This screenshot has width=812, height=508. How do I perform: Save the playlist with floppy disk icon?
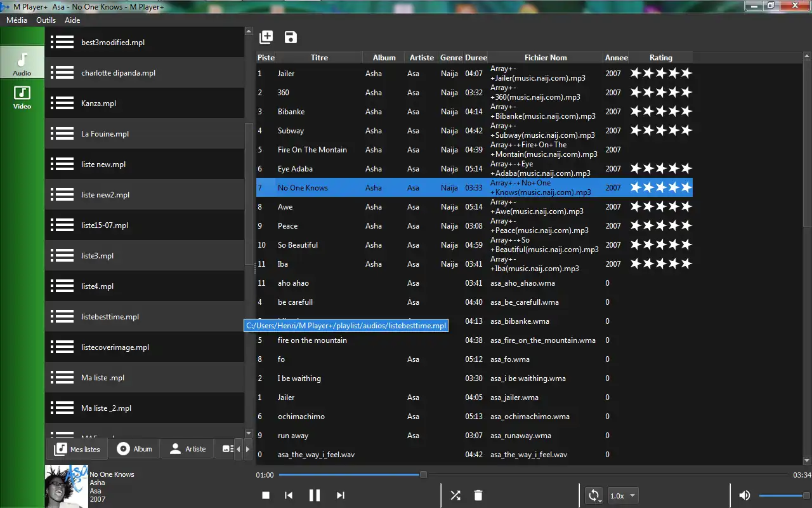tap(291, 37)
